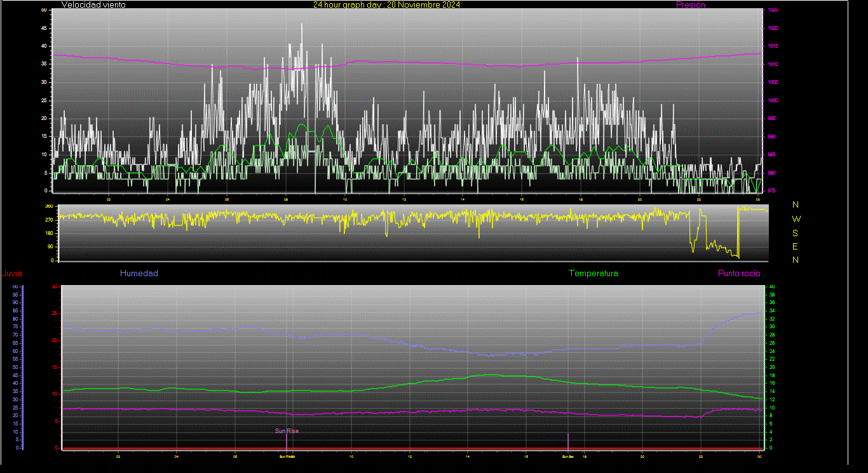
Task: Click pressure axis value "1010"
Action: tap(772, 64)
